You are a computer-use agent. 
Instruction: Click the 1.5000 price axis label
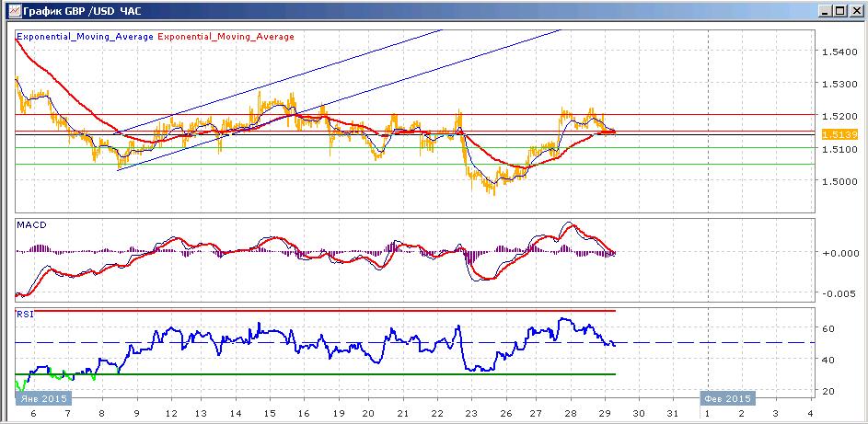pyautogui.click(x=839, y=181)
